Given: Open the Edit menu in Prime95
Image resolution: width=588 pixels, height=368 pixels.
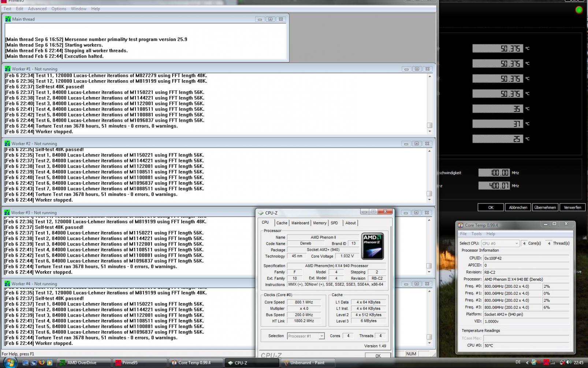Looking at the screenshot, I should 19,9.
